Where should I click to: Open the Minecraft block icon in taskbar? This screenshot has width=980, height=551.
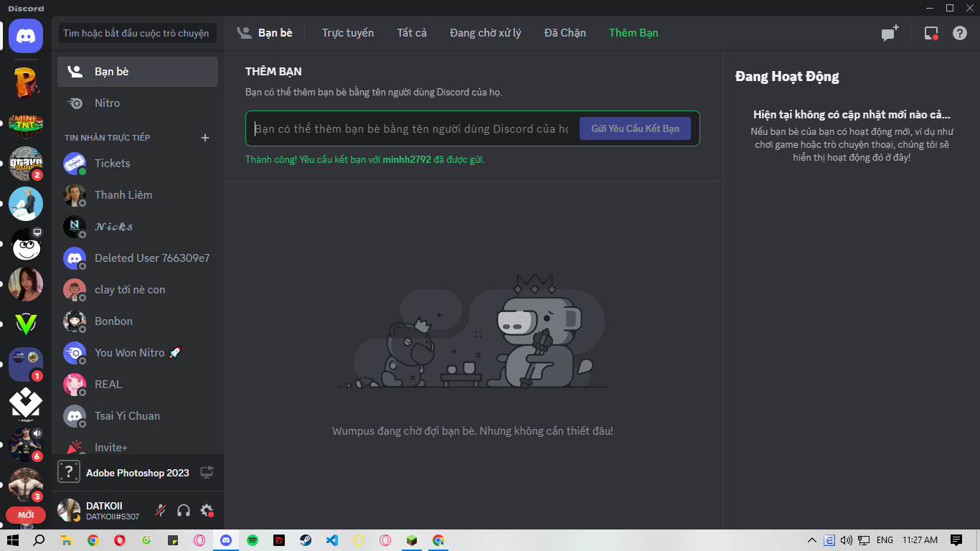(412, 540)
